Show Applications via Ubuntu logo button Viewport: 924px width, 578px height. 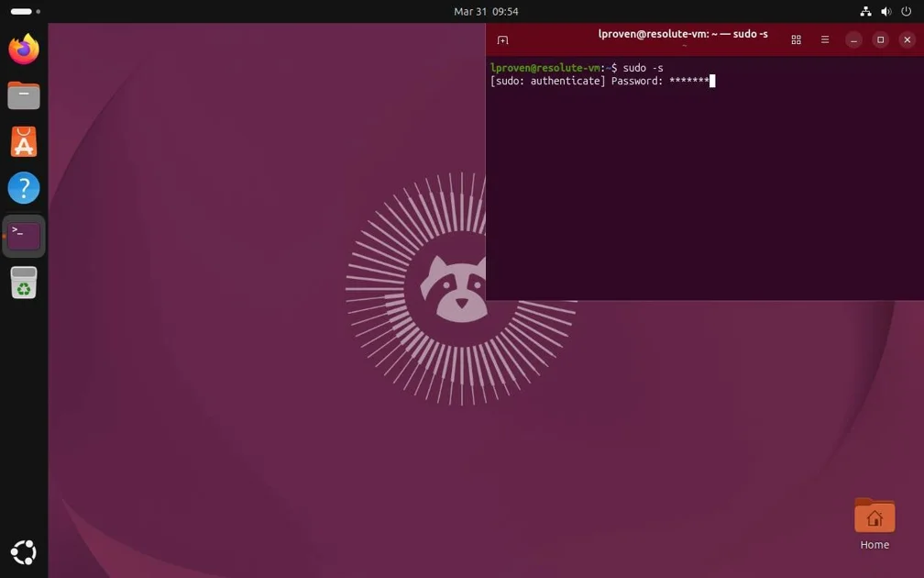(24, 552)
